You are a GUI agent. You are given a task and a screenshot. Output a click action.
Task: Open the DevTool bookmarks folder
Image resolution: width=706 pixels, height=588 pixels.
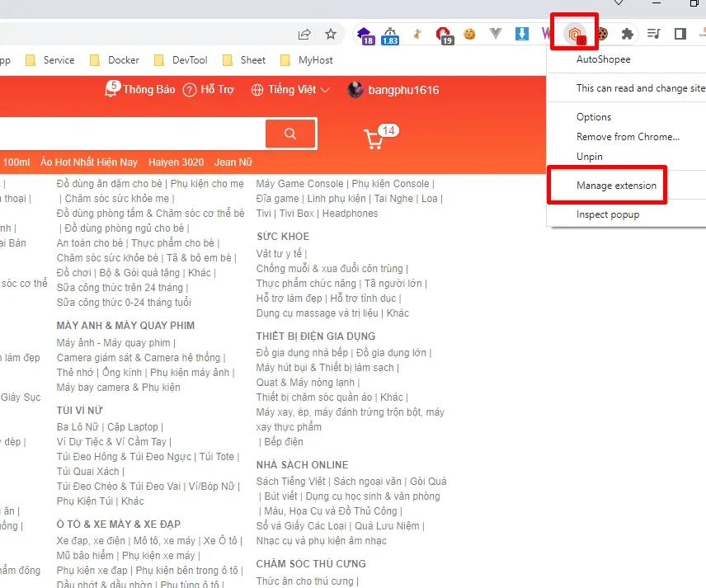point(181,60)
